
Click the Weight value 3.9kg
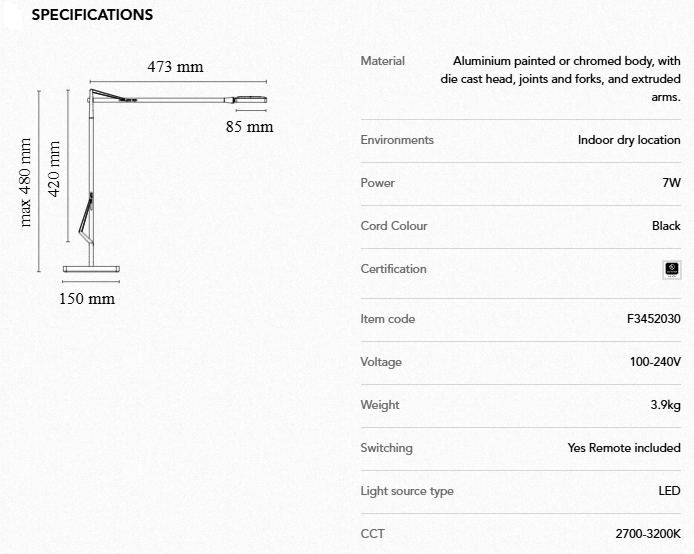tap(665, 405)
